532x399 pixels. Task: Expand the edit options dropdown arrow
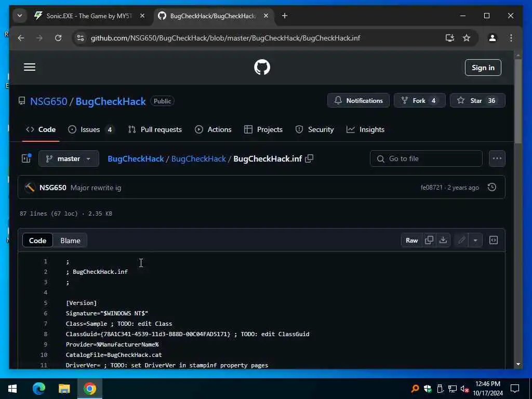coord(475,240)
